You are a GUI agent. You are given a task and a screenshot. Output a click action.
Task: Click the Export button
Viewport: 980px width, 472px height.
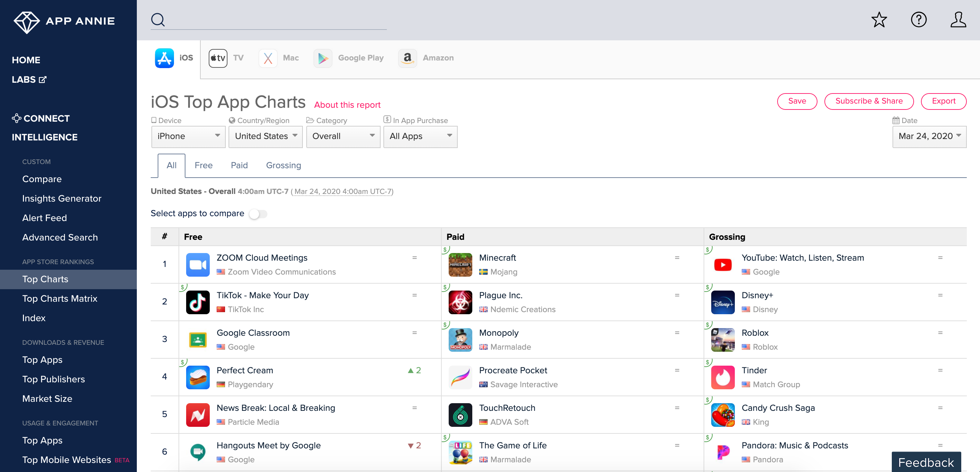(x=943, y=101)
